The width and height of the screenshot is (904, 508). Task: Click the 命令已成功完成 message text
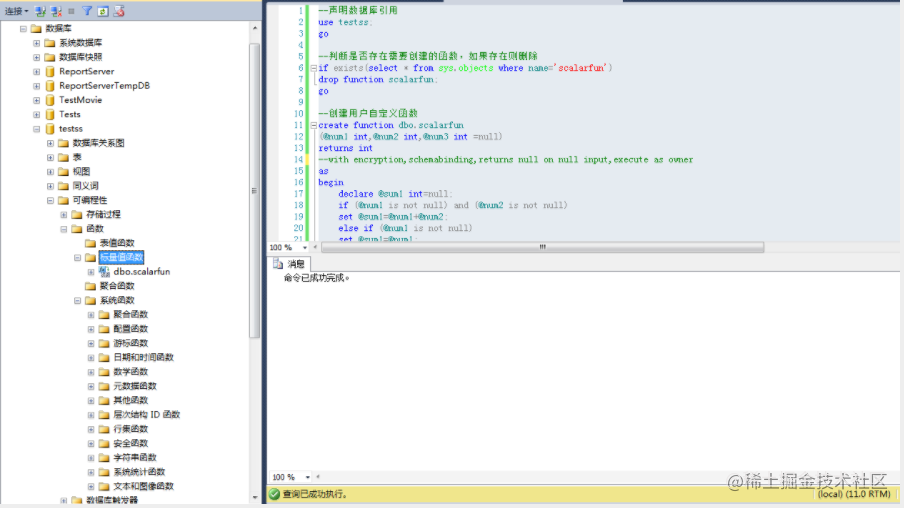click(317, 278)
